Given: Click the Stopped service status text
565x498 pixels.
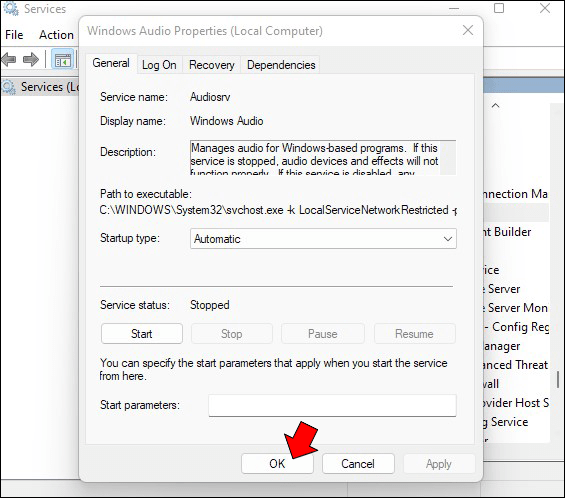Looking at the screenshot, I should coord(210,305).
